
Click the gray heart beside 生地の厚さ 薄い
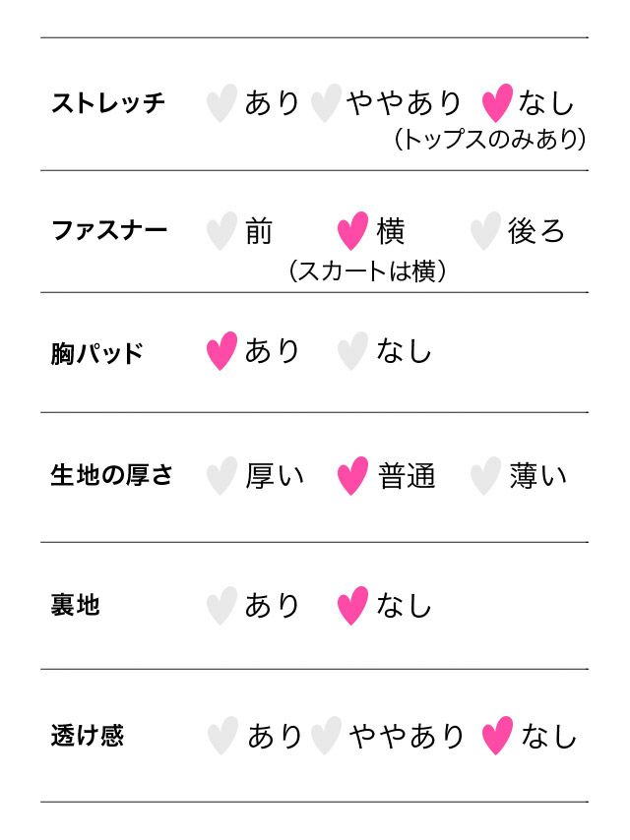tap(484, 476)
